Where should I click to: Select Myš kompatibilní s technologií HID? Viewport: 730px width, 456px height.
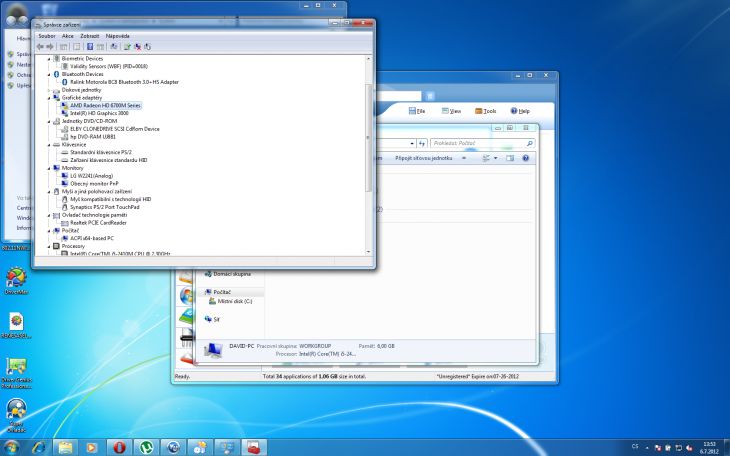(x=110, y=199)
